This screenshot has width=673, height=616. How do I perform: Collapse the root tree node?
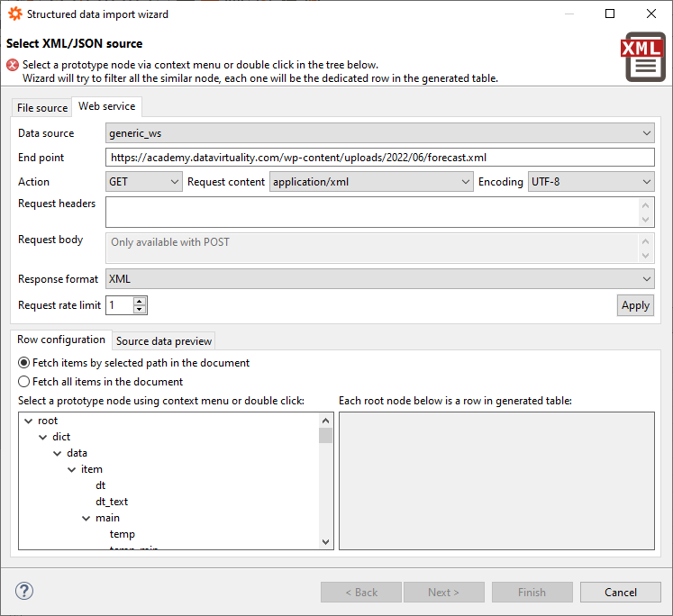coord(28,421)
